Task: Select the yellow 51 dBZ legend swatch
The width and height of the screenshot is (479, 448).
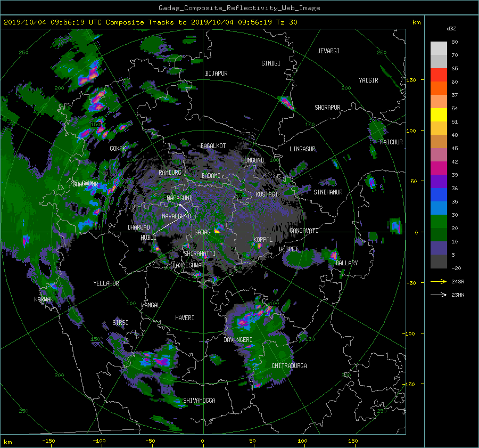Action: coord(439,115)
